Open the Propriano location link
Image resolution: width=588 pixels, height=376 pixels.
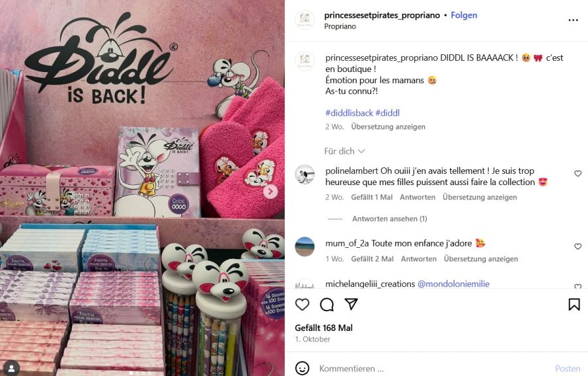tap(340, 26)
